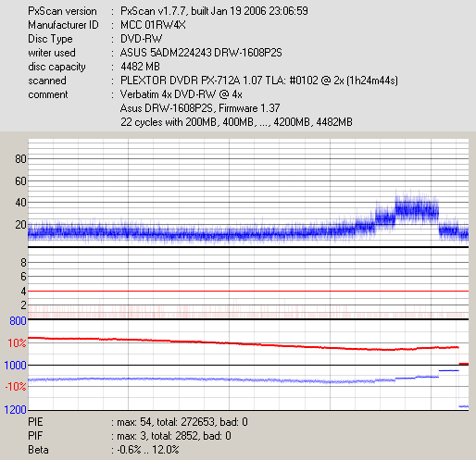Click the Verbatim 4x DVD-RW comment line
This screenshot has height=460, width=476.
tap(182, 94)
